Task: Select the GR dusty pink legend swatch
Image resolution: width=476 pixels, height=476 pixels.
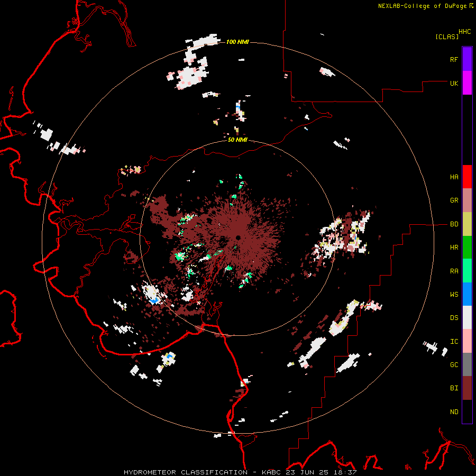Action: (467, 200)
